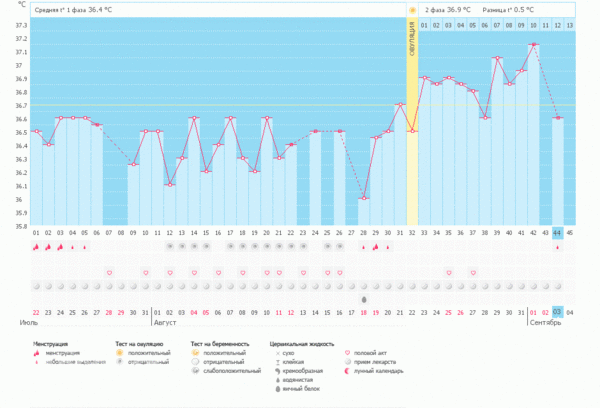
Task: Select the Август month label
Action: point(164,323)
